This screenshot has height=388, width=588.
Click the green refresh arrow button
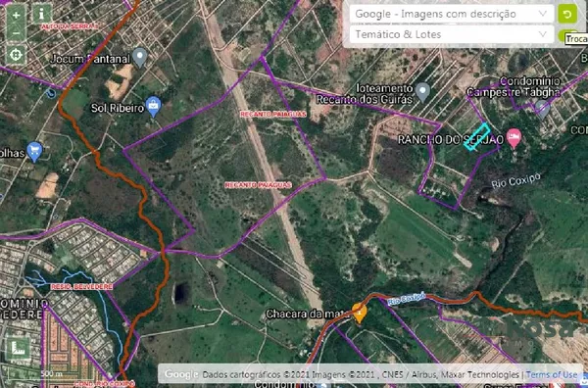567,14
